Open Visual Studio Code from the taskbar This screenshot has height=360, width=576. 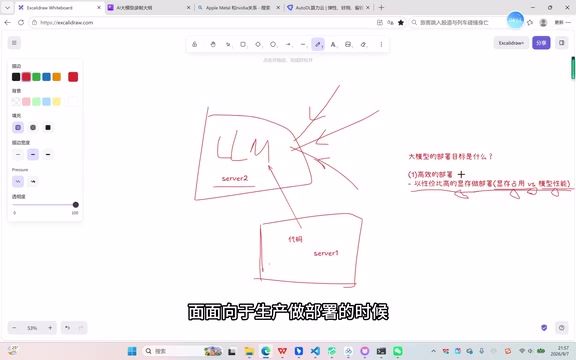[x=315, y=351]
